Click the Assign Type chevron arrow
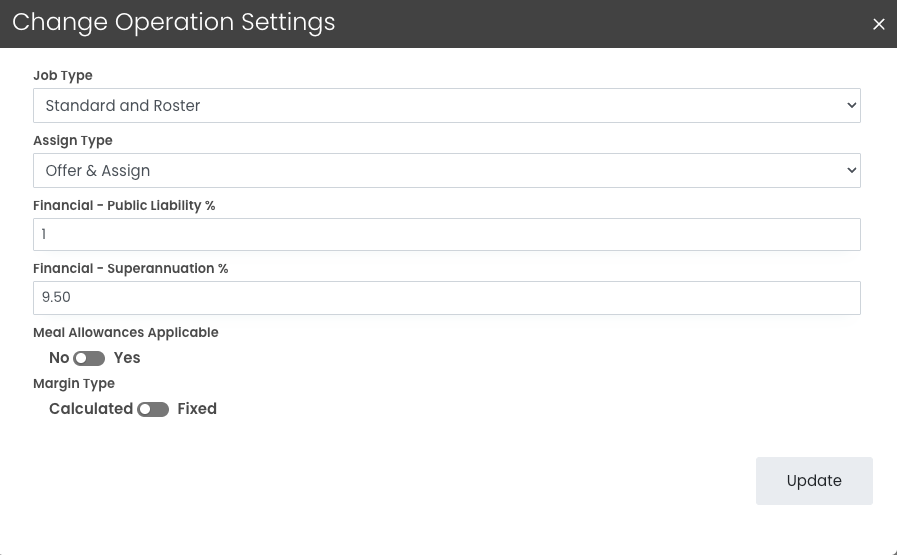 (x=851, y=171)
